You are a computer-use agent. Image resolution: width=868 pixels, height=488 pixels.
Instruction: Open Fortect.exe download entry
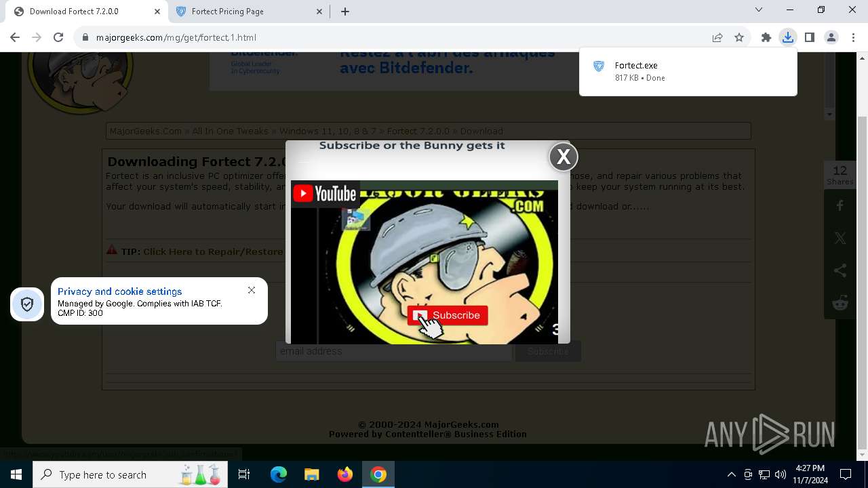tap(688, 71)
